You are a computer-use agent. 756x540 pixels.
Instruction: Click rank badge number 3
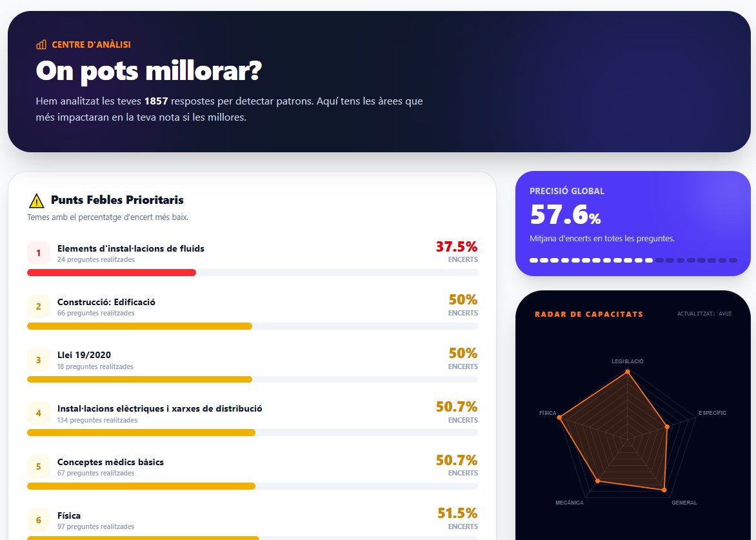[38, 360]
